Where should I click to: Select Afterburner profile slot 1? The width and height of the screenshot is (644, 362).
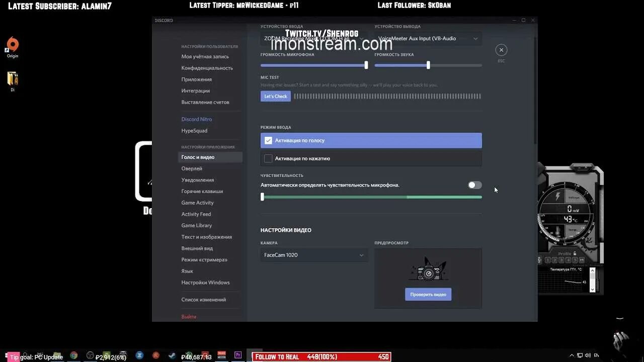547,260
